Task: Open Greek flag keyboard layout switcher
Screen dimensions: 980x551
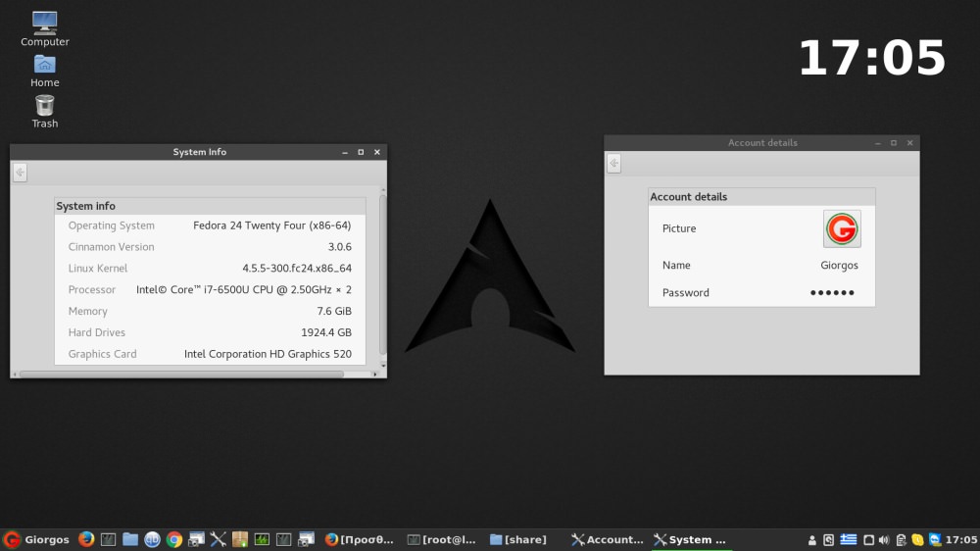Action: (849, 539)
